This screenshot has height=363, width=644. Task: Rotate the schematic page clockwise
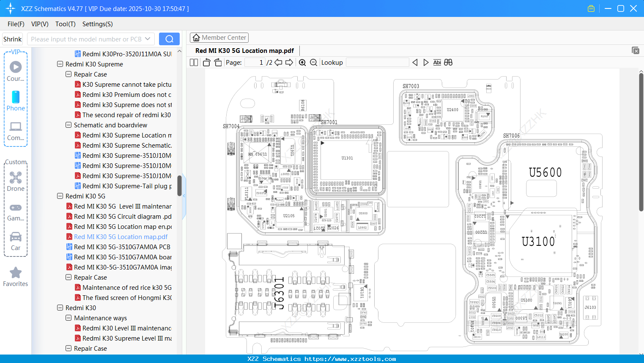pyautogui.click(x=217, y=62)
